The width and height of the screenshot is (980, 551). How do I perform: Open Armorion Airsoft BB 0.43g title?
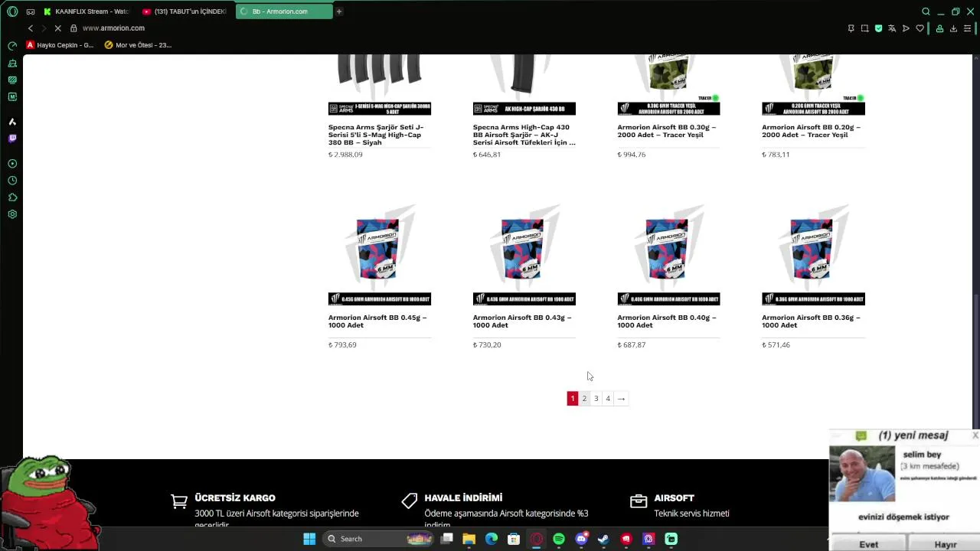(x=522, y=321)
